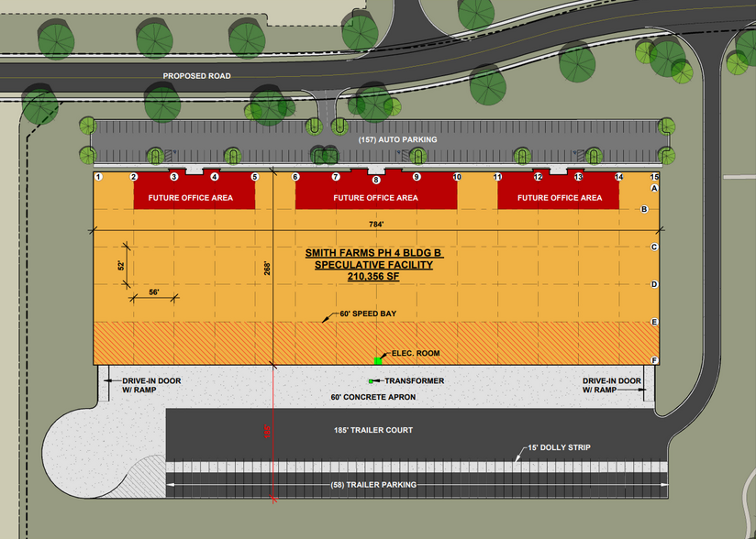Click column grid marker 3
The image size is (756, 539).
(174, 177)
